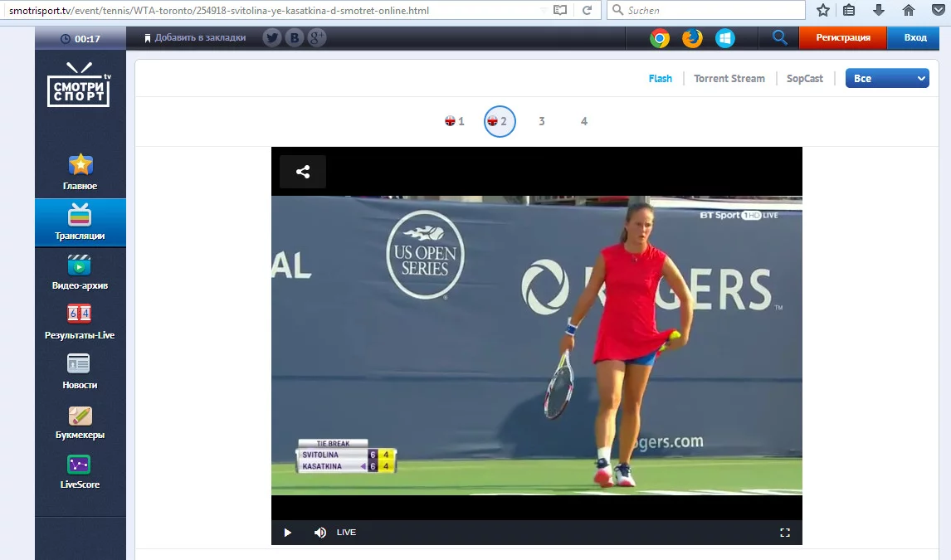This screenshot has height=560, width=951.
Task: Click the Chrome browser icon
Action: coord(659,38)
